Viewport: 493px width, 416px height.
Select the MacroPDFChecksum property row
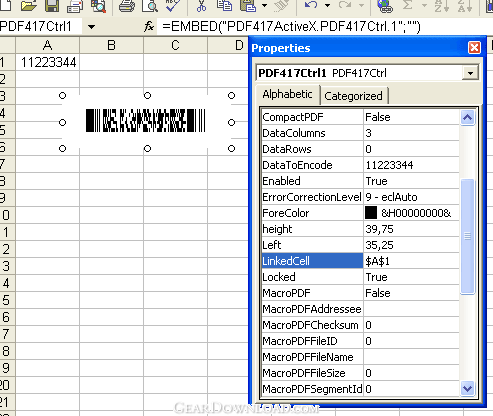pyautogui.click(x=360, y=325)
